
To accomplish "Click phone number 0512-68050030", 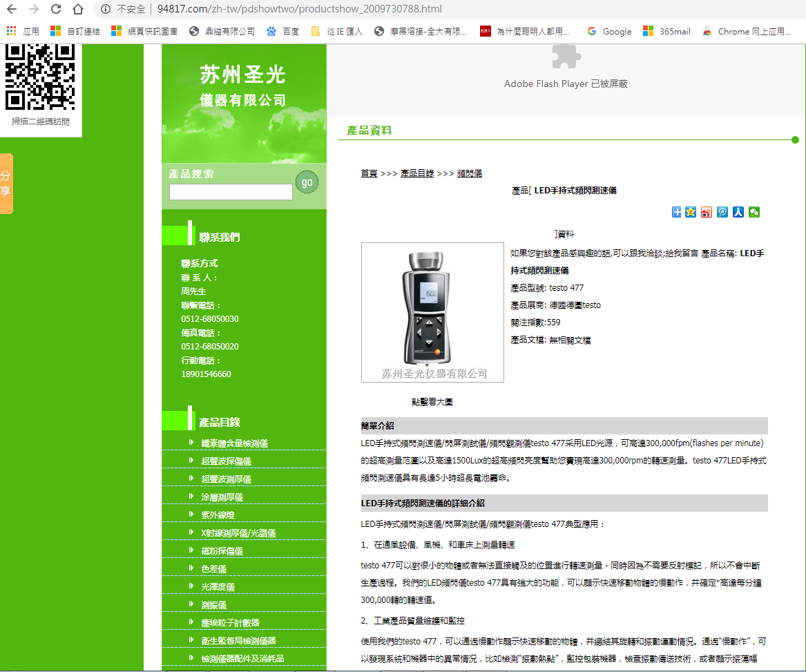I will click(x=210, y=319).
